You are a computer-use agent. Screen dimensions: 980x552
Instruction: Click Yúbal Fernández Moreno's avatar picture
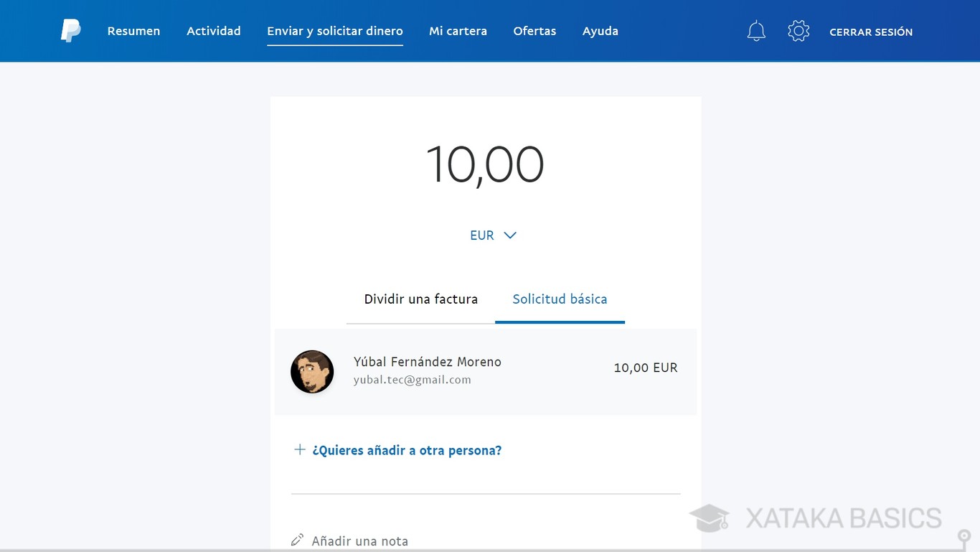312,372
